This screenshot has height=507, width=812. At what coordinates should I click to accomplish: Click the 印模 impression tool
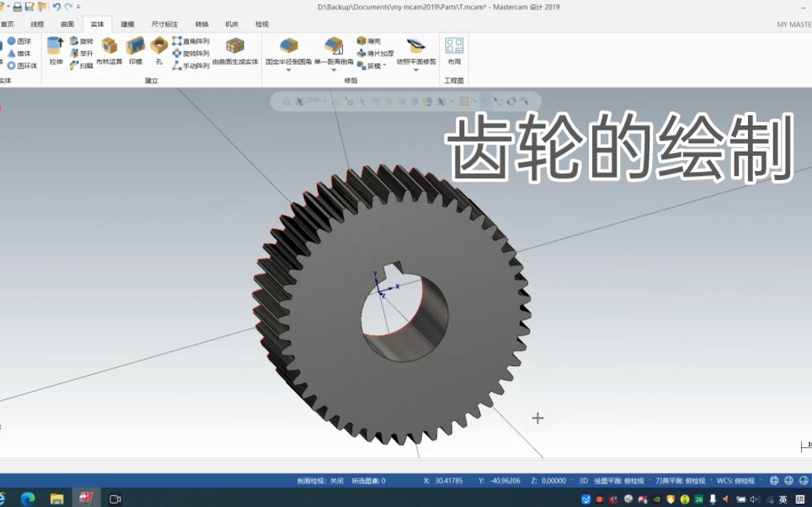(x=136, y=51)
